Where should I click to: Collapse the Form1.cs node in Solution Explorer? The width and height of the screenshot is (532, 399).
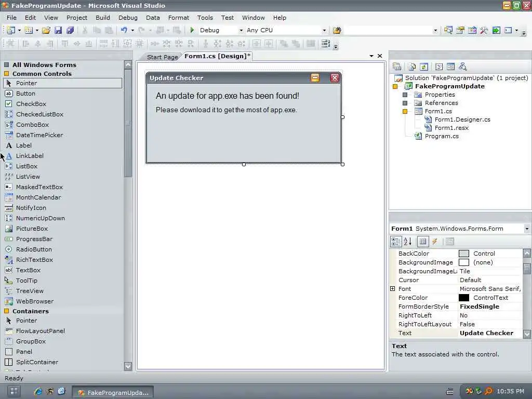[405, 111]
